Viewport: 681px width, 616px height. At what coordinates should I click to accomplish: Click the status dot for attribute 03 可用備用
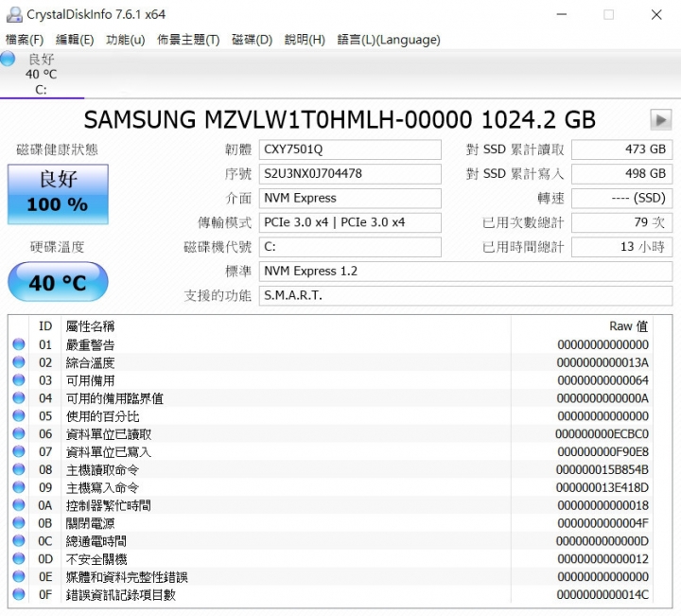pos(19,380)
